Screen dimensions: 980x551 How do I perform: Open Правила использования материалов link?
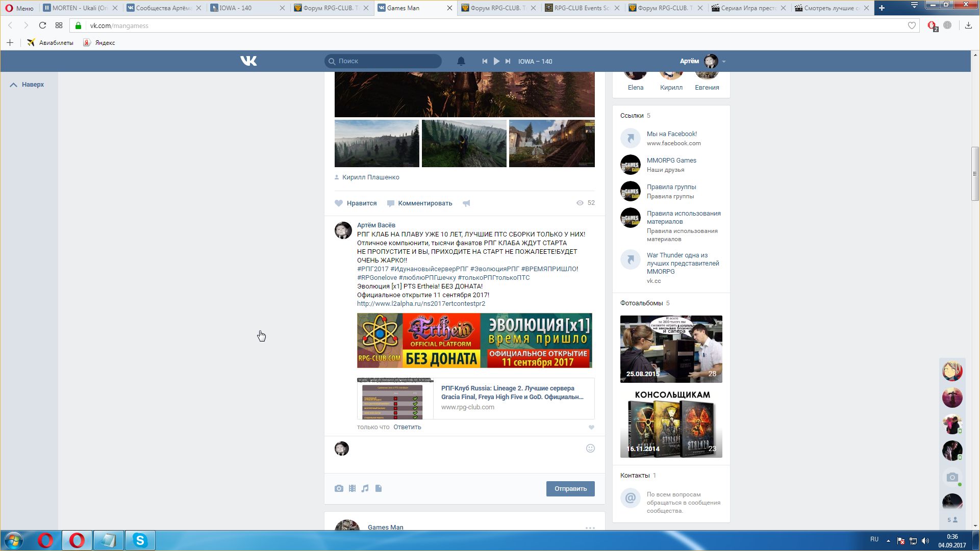pos(684,218)
